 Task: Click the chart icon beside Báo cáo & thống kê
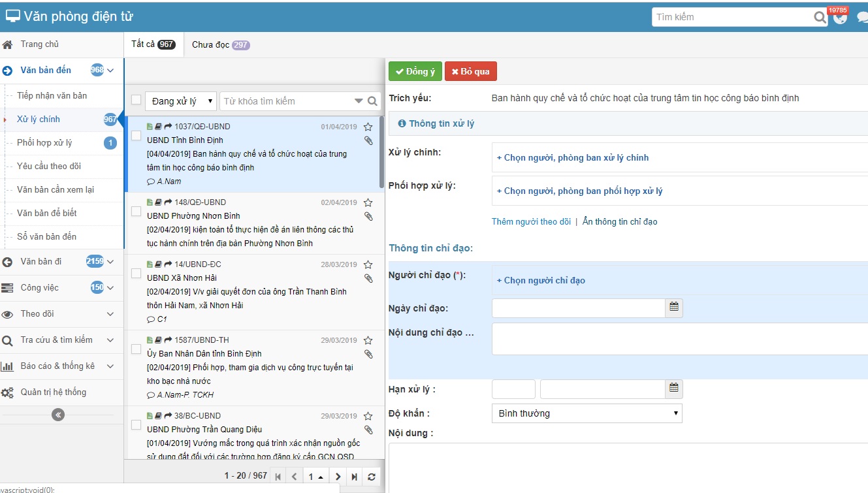[7, 366]
